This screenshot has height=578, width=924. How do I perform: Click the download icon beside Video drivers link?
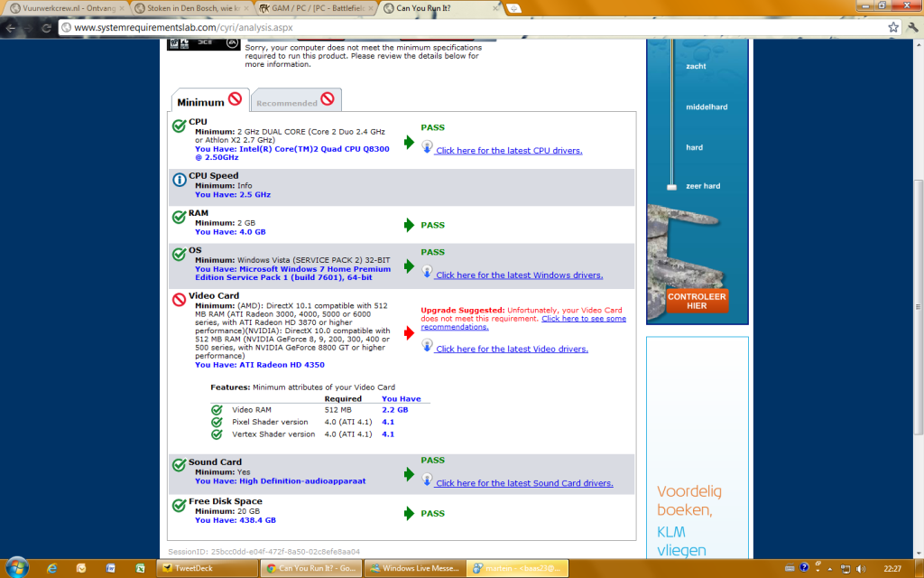427,345
